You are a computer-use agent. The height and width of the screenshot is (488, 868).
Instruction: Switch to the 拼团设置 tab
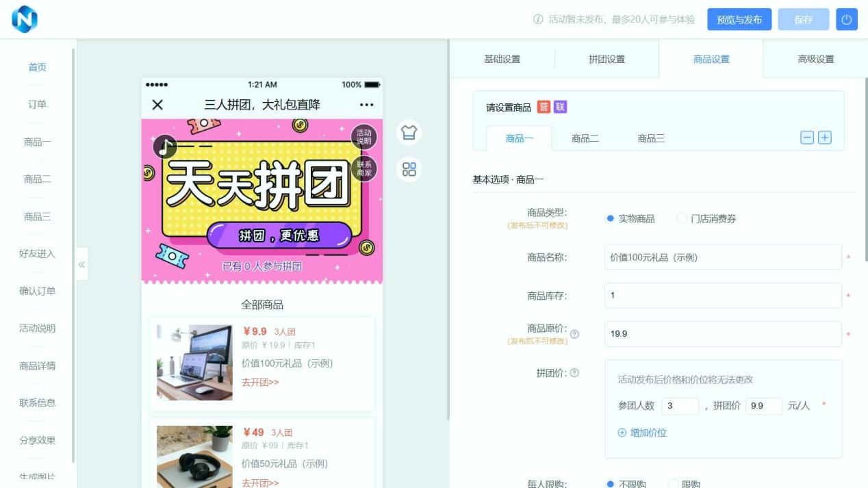point(607,59)
